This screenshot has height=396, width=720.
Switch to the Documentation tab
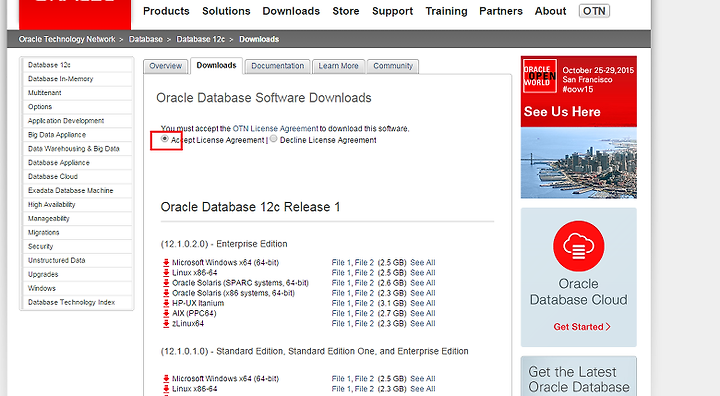pos(278,66)
